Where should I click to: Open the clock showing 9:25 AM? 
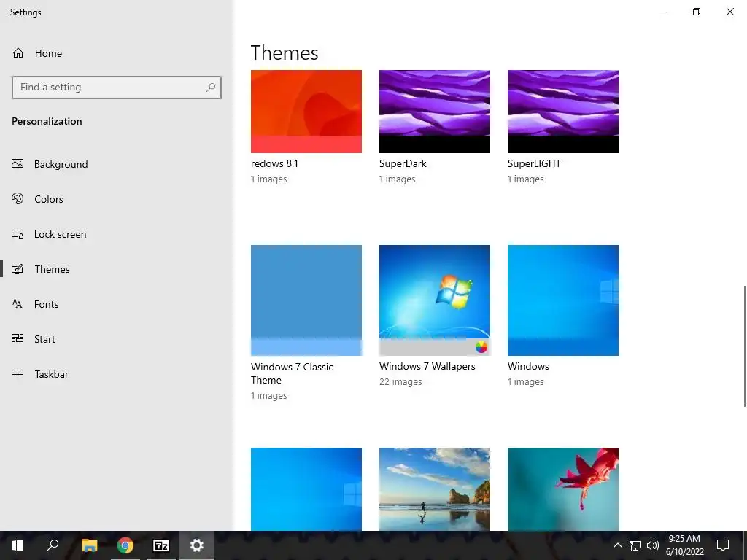(684, 545)
